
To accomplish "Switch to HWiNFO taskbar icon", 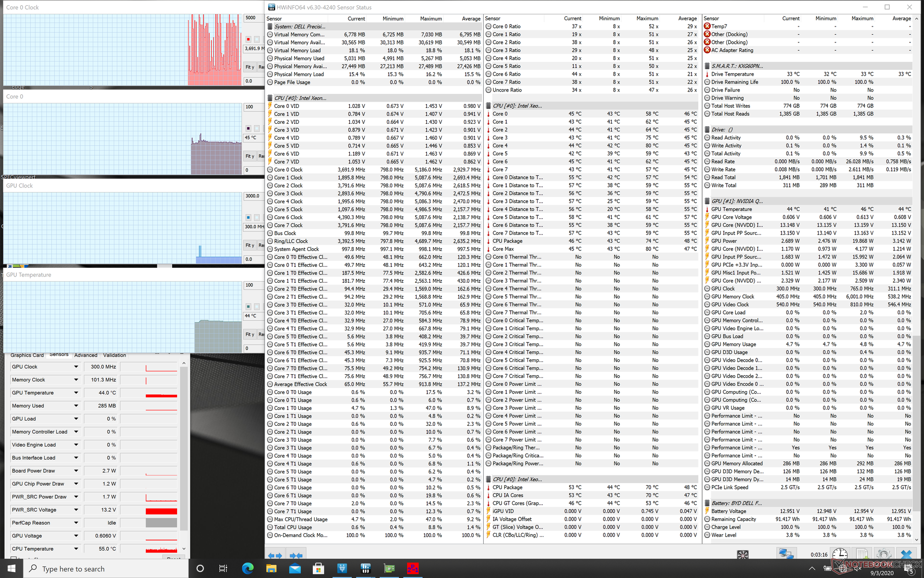I will tap(366, 568).
